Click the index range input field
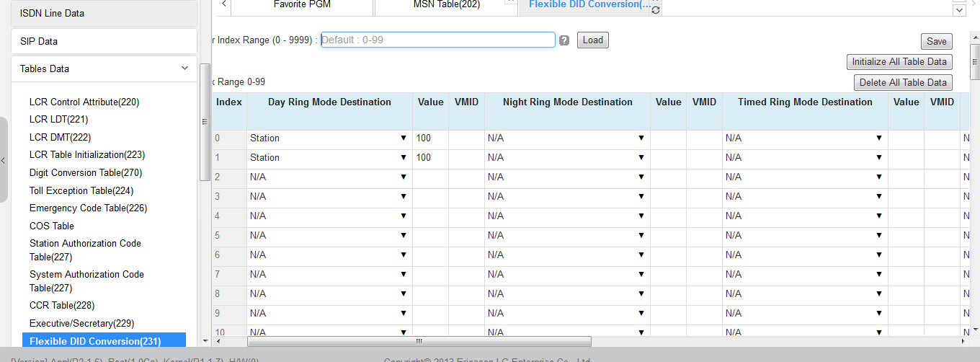 click(x=437, y=40)
